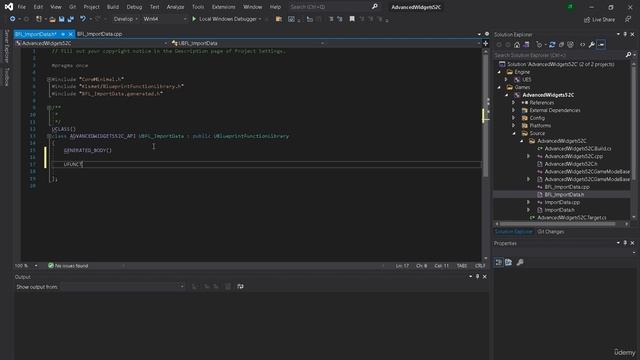Select ImportData.h in Solution Explorer
Viewport: 640px width, 360px height.
tap(559, 210)
